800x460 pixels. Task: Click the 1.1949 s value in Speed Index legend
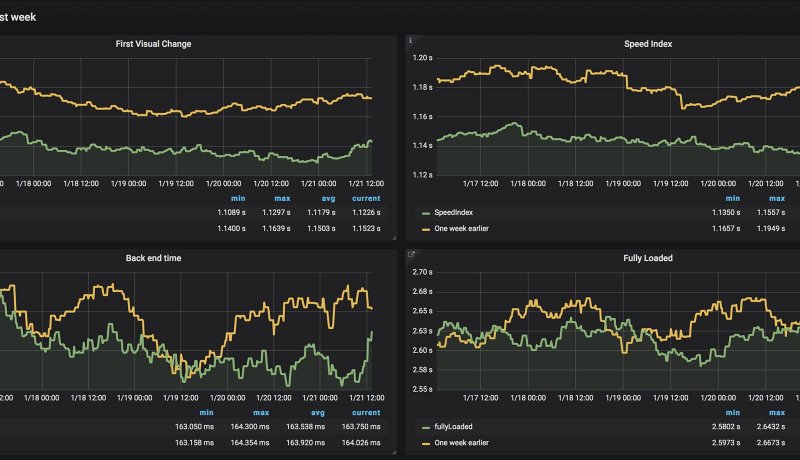[771, 228]
